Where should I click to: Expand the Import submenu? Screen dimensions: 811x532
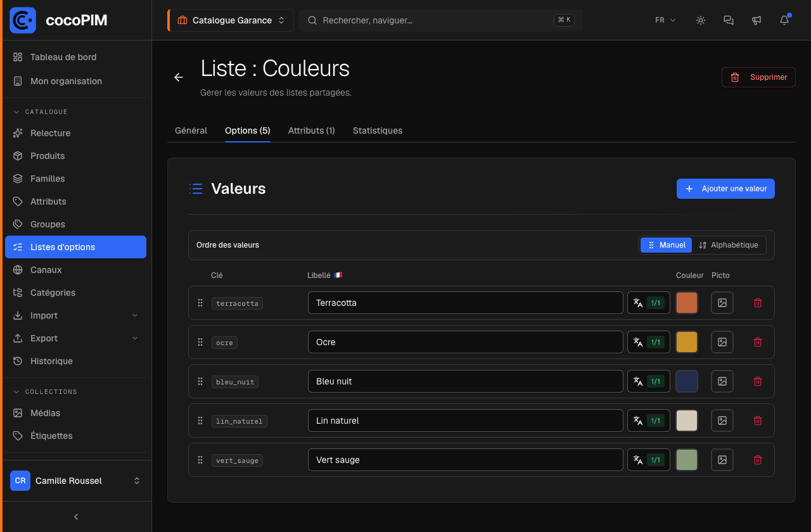coord(75,315)
